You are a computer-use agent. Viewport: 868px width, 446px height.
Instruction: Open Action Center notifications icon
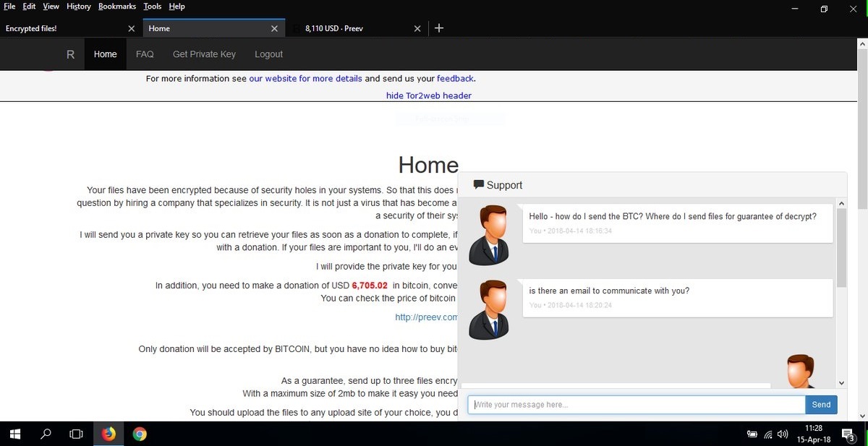pyautogui.click(x=848, y=433)
